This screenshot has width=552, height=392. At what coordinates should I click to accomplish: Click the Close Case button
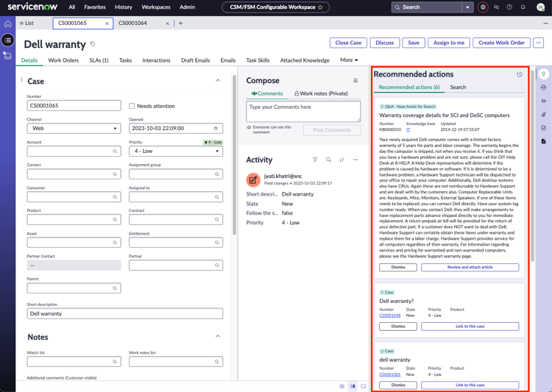click(348, 43)
